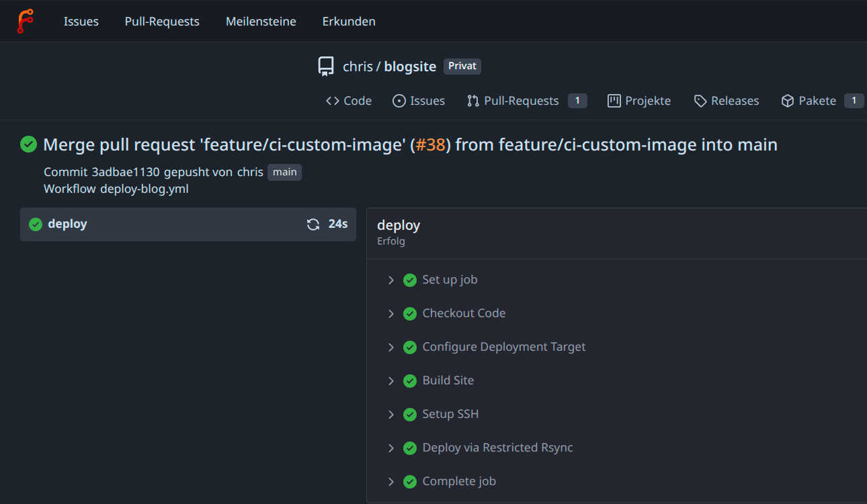Screen dimensions: 867x504
Task: Click the Projekte board icon
Action: 614,101
